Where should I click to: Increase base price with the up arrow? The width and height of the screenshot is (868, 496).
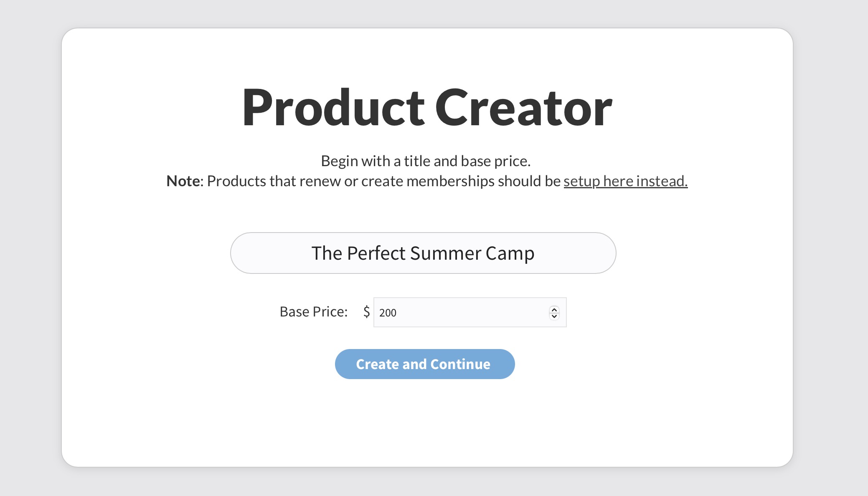tap(554, 309)
